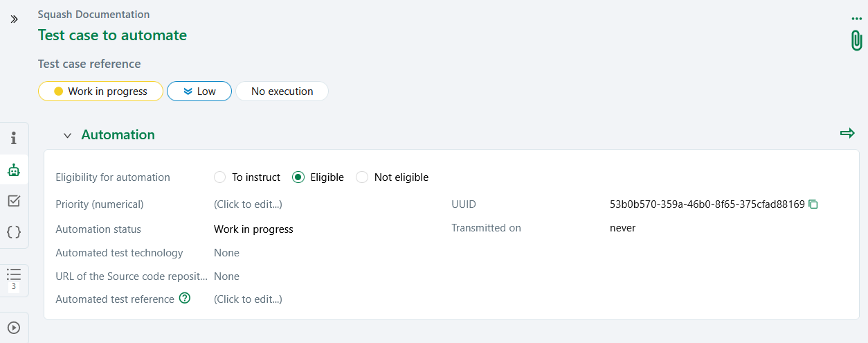
Task: Click the No execution status capsule
Action: [x=282, y=91]
